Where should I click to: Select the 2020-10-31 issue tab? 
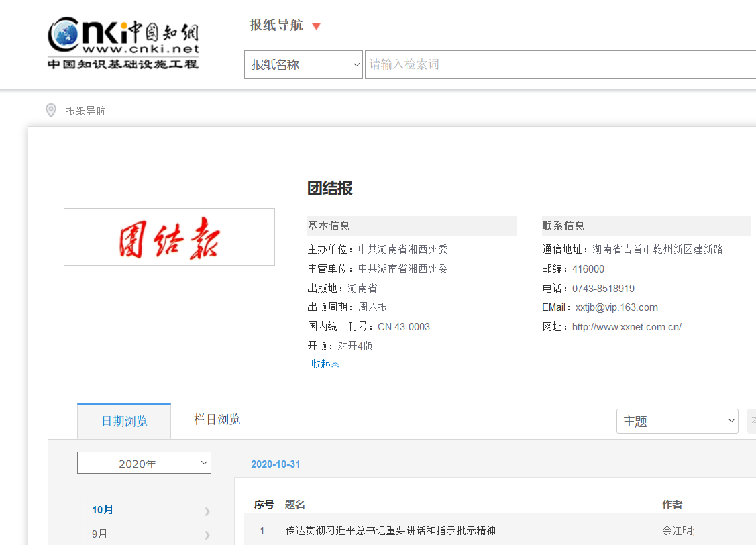click(x=276, y=464)
